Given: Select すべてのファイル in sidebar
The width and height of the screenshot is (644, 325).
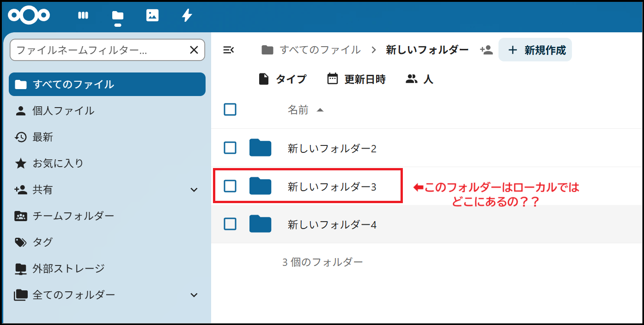Looking at the screenshot, I should coord(107,84).
